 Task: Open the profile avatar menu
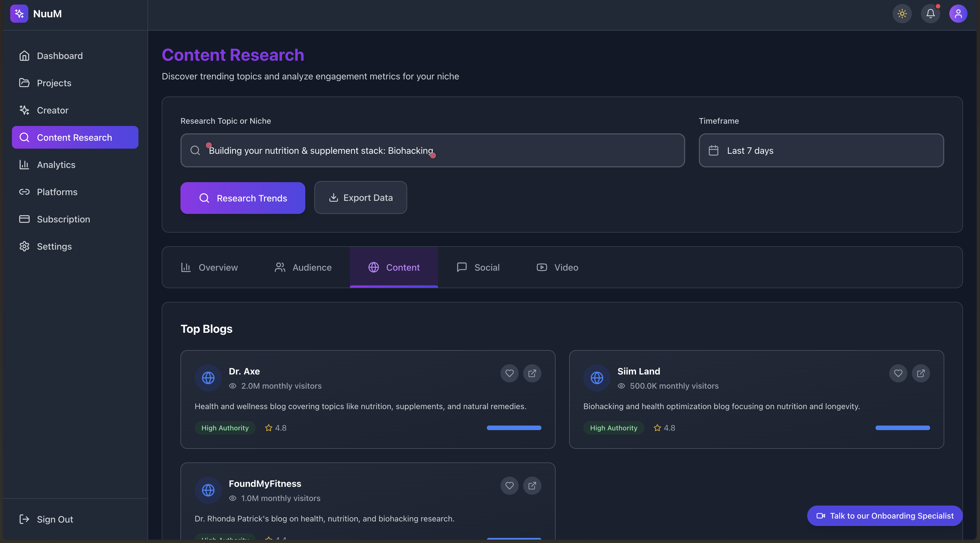tap(958, 13)
